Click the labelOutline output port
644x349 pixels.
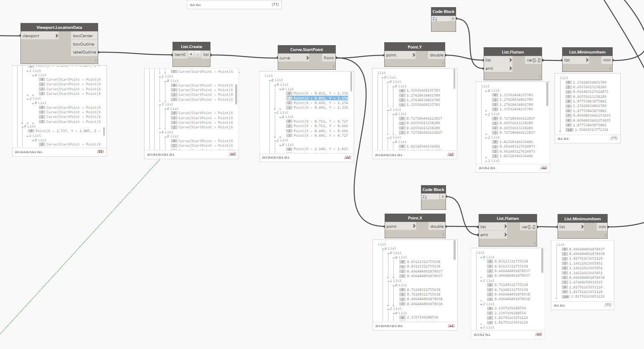click(84, 52)
